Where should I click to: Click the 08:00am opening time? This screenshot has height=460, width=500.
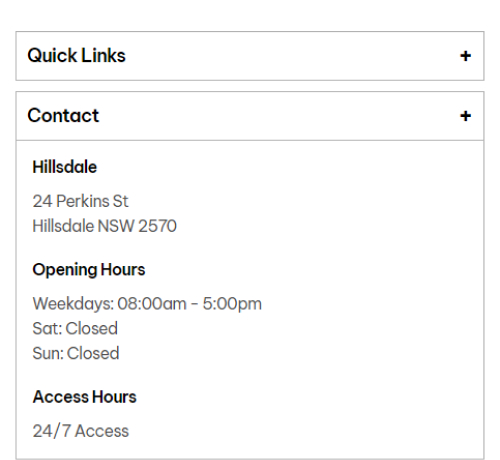(x=152, y=304)
